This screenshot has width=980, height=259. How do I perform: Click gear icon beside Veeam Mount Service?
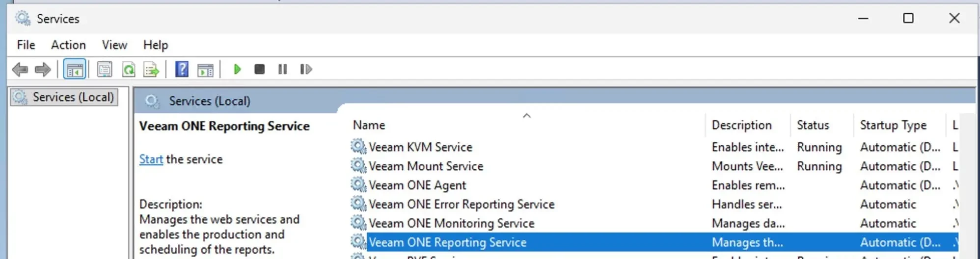point(358,166)
